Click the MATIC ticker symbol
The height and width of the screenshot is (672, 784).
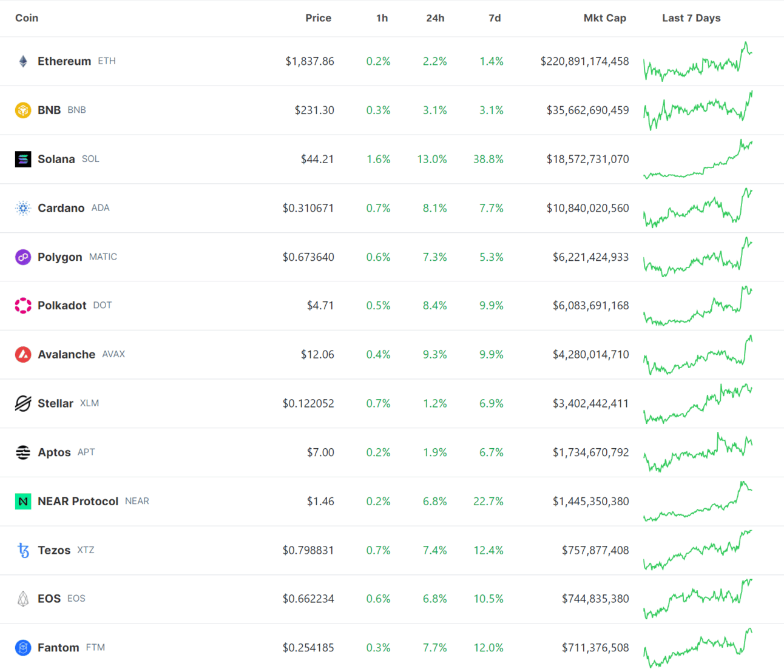[x=103, y=257]
